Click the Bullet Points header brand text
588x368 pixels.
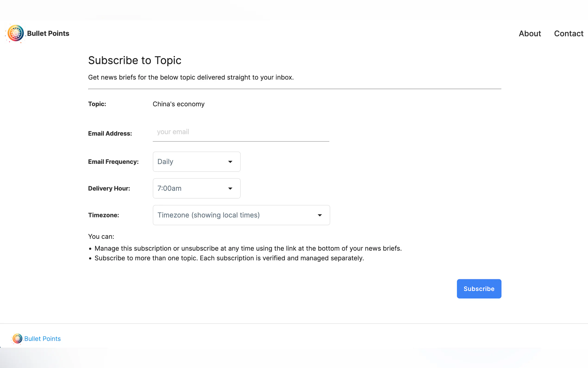(x=48, y=33)
